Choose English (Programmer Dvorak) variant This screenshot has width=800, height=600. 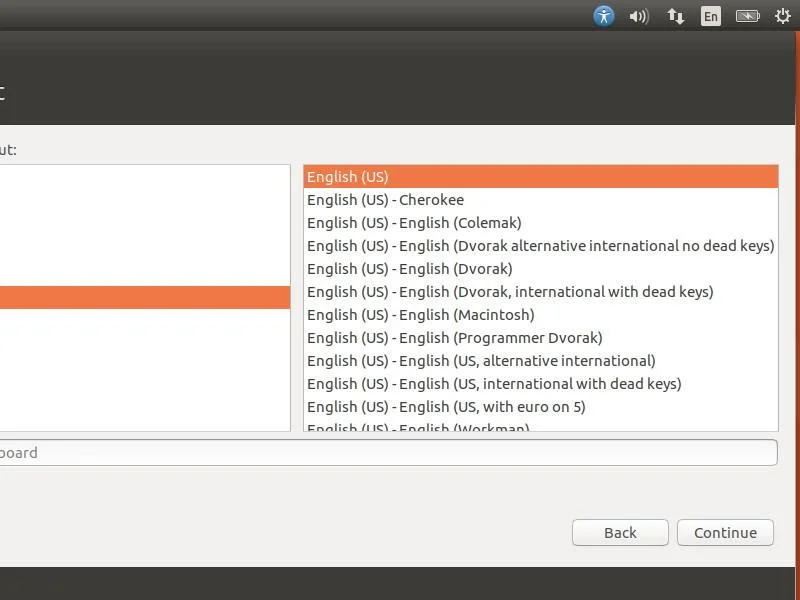(x=541, y=337)
